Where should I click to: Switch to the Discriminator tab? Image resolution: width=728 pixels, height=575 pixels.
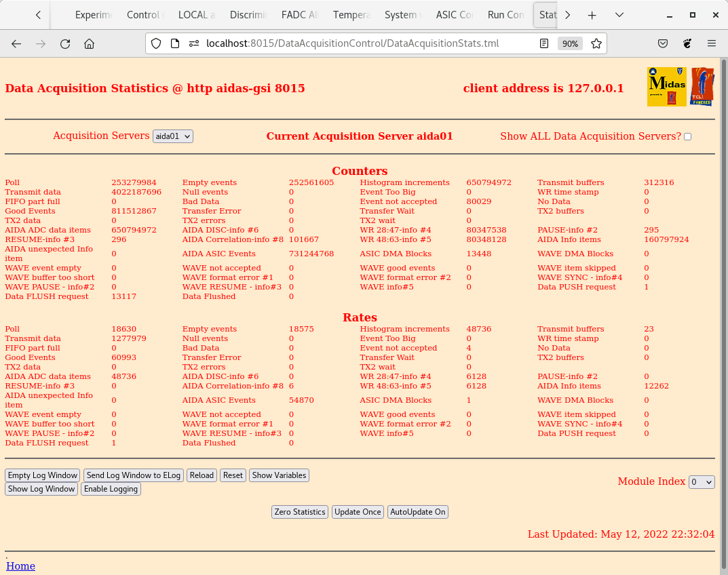coord(248,15)
